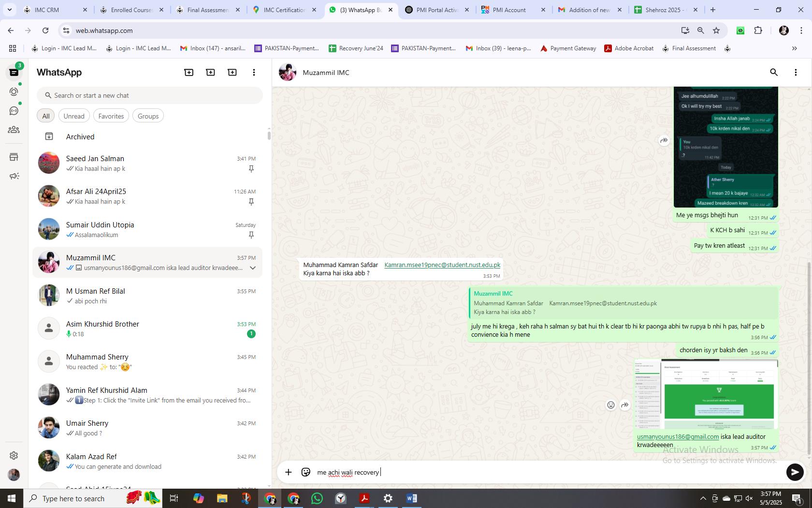Click the first new chat icon in header
The width and height of the screenshot is (812, 508).
click(x=189, y=72)
